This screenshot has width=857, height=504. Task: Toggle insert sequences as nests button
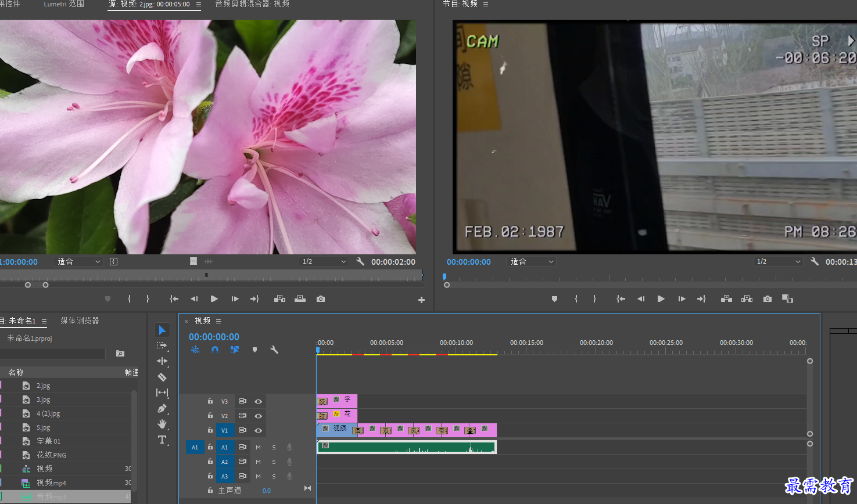click(195, 350)
